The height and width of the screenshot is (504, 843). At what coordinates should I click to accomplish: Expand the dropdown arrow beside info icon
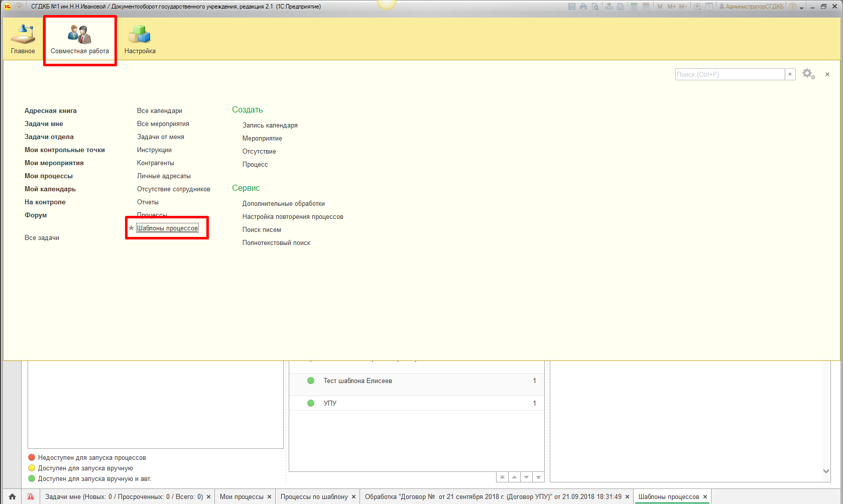(802, 7)
